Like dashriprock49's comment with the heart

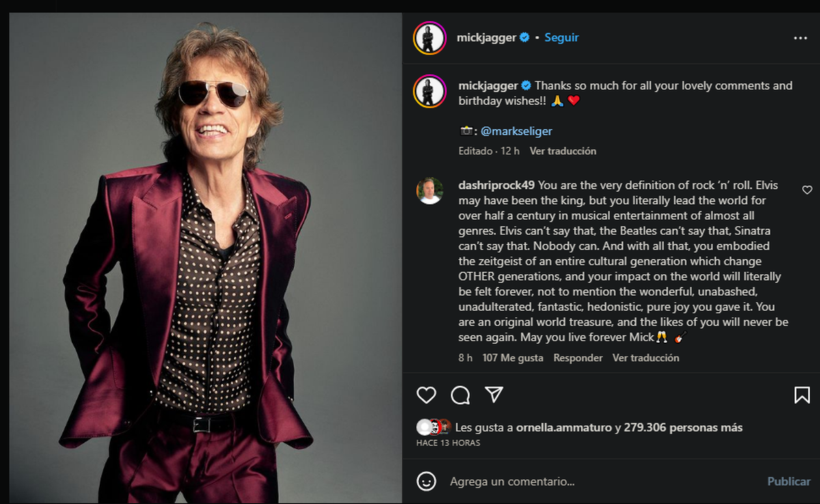pos(807,190)
